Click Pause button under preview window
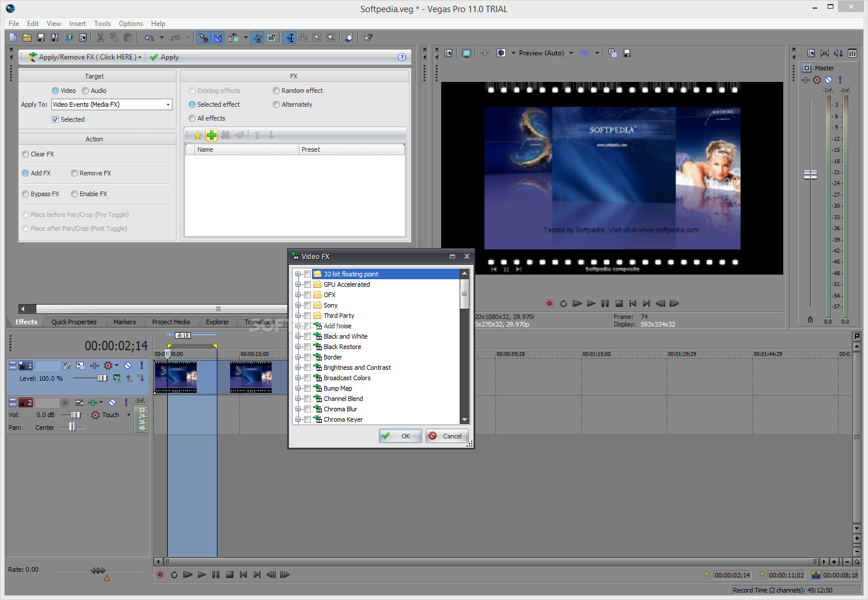Screen dimensions: 868x600 pos(605,303)
